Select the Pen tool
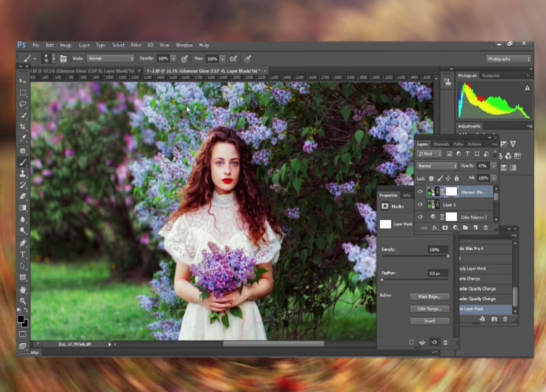Viewport: 546px width, 392px height. pos(23,243)
